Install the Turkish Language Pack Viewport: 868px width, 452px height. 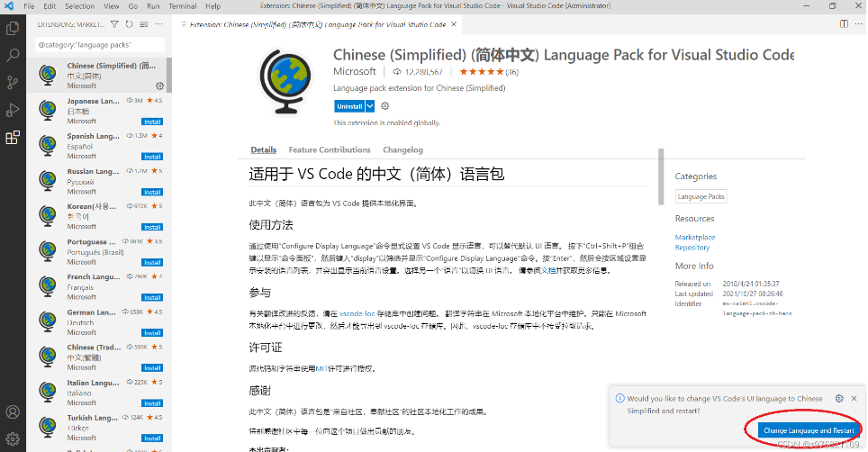[152, 438]
